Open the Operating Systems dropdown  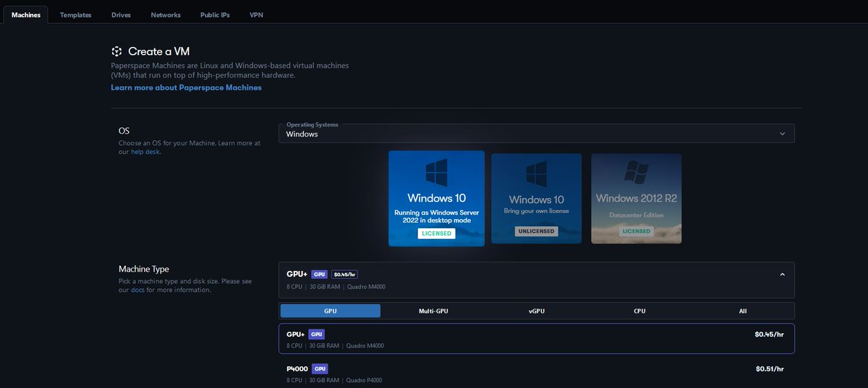point(536,133)
